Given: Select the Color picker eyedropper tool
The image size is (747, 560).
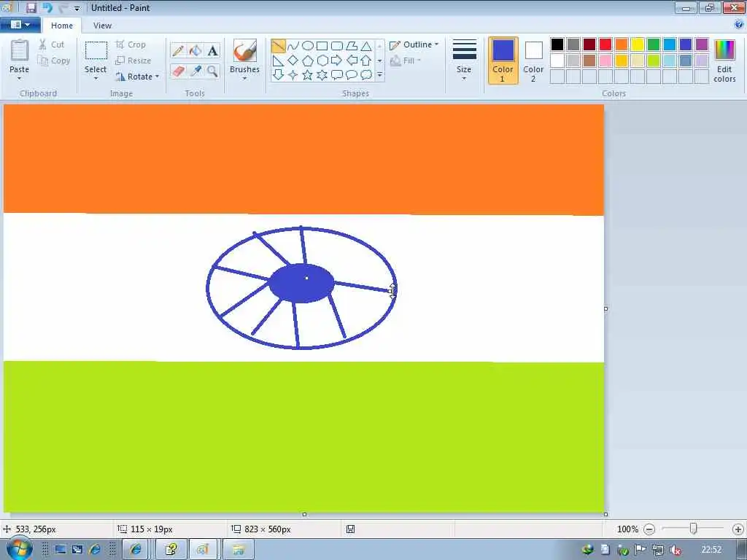Looking at the screenshot, I should click(196, 71).
